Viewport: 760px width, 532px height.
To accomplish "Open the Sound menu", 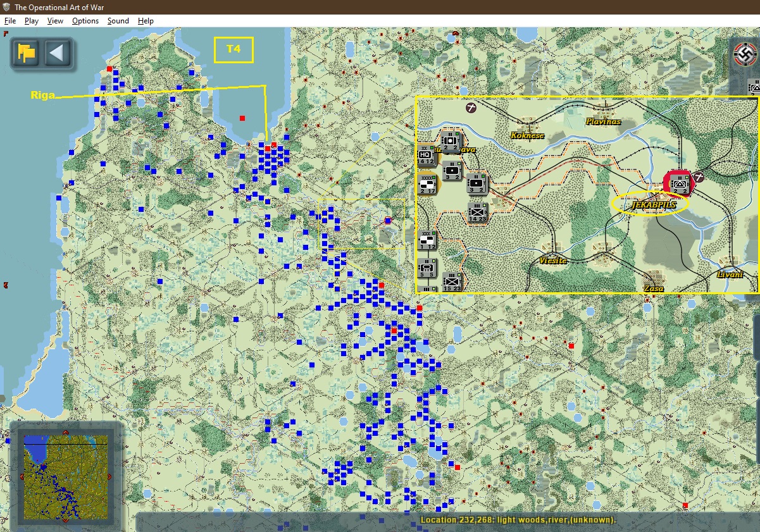I will (x=118, y=21).
